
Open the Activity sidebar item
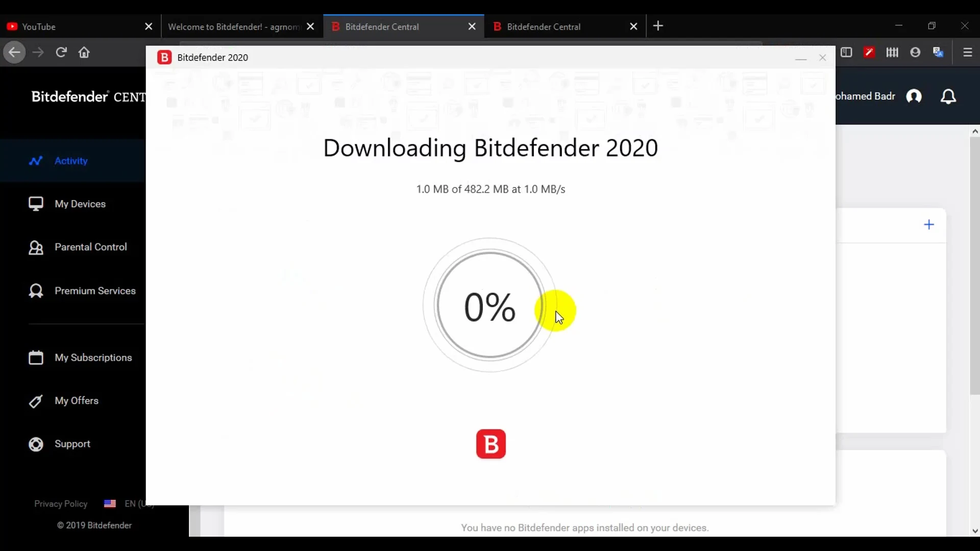tap(72, 161)
